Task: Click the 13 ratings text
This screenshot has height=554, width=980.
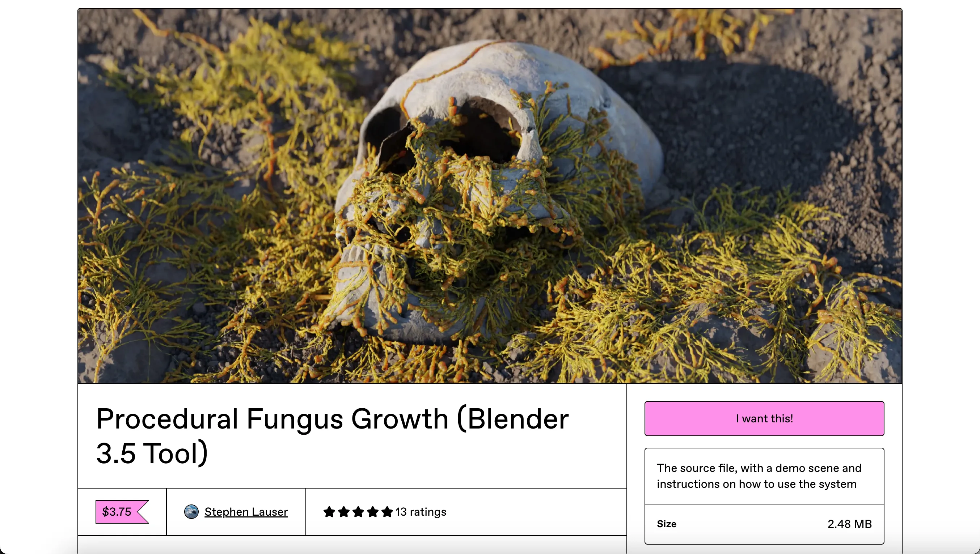Action: pyautogui.click(x=421, y=512)
